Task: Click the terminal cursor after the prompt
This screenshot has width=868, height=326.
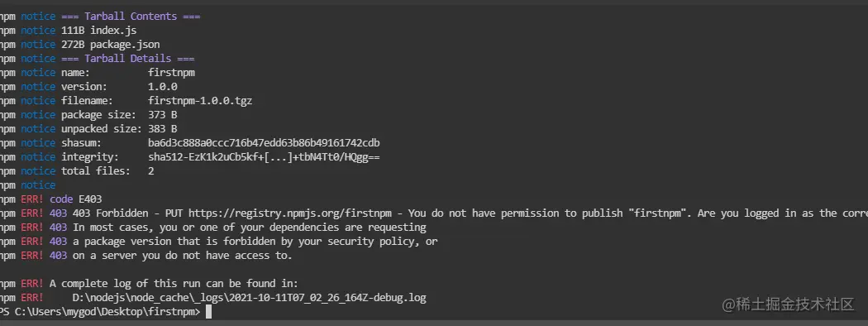Action: tap(208, 312)
